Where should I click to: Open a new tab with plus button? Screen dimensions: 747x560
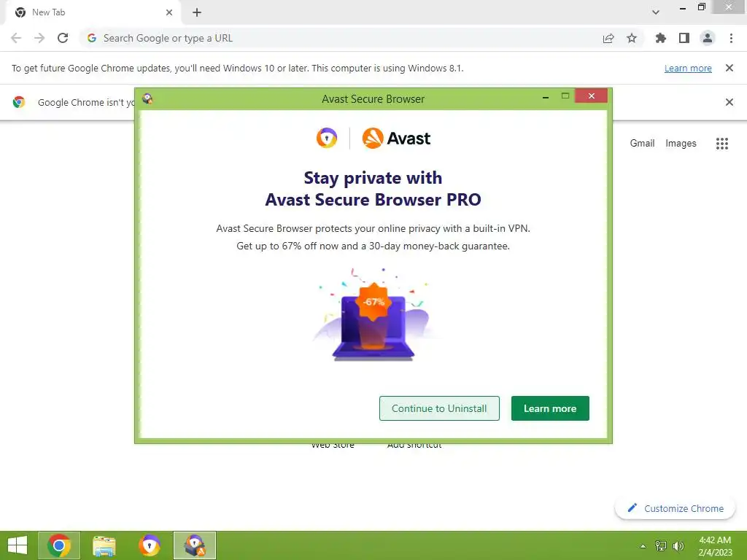pos(197,12)
